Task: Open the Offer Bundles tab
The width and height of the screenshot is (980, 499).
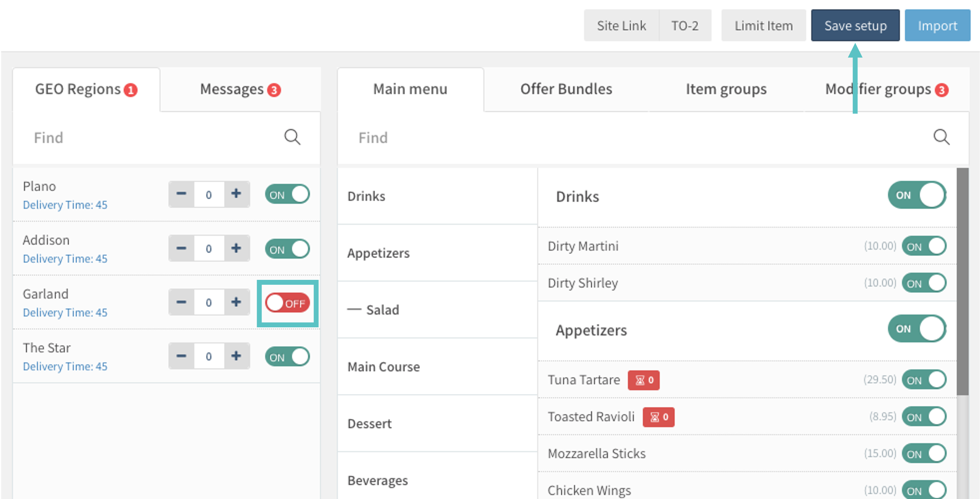Action: tap(566, 89)
